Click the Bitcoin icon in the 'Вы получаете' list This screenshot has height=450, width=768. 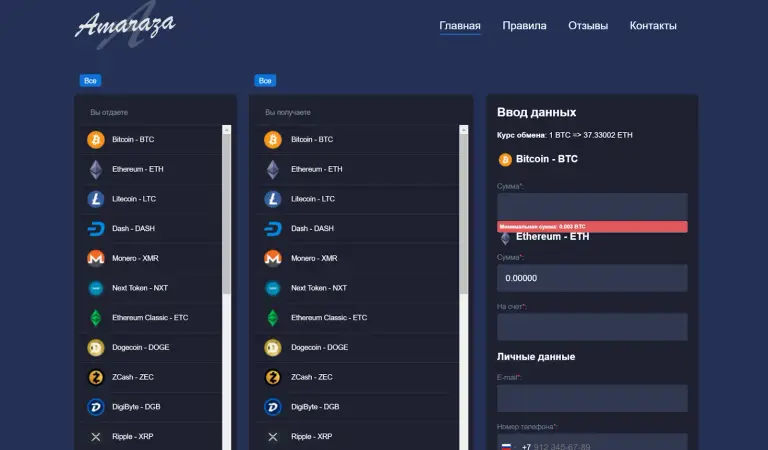pyautogui.click(x=273, y=140)
